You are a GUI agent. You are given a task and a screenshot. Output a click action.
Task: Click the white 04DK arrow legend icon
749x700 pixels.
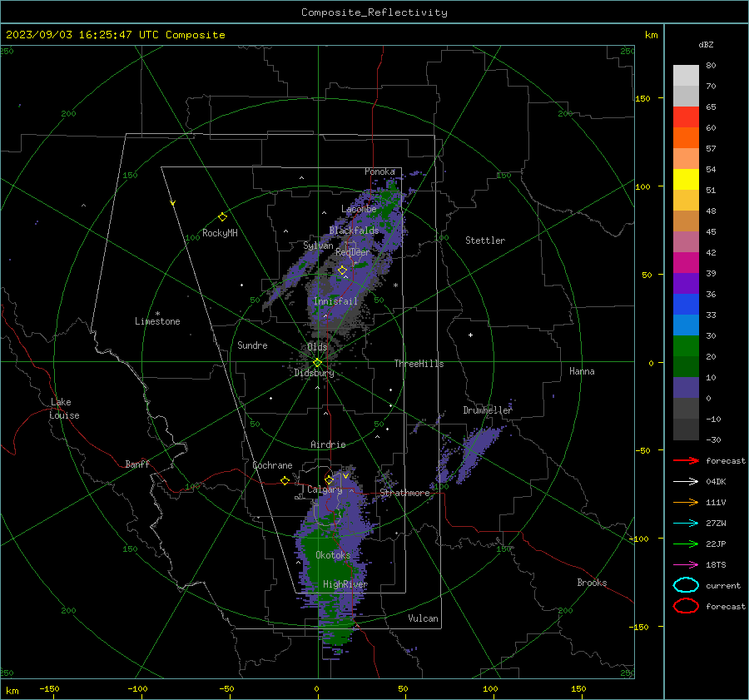(686, 481)
